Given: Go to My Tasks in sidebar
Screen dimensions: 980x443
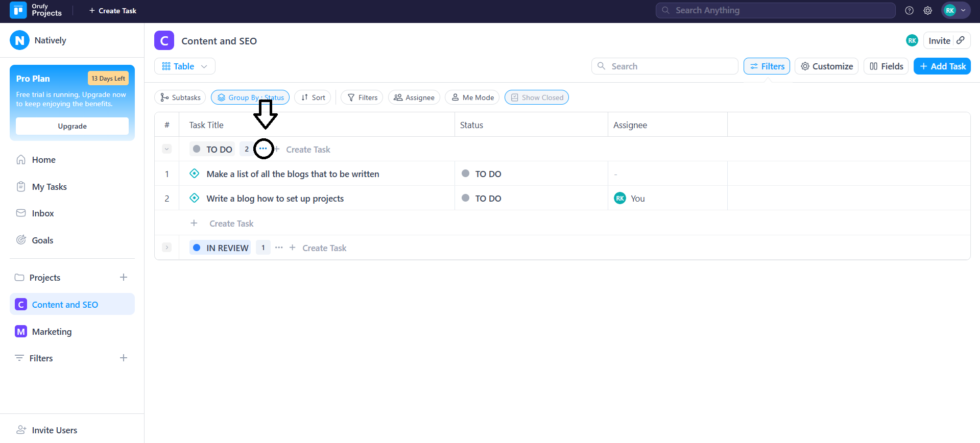Looking at the screenshot, I should coord(49,187).
